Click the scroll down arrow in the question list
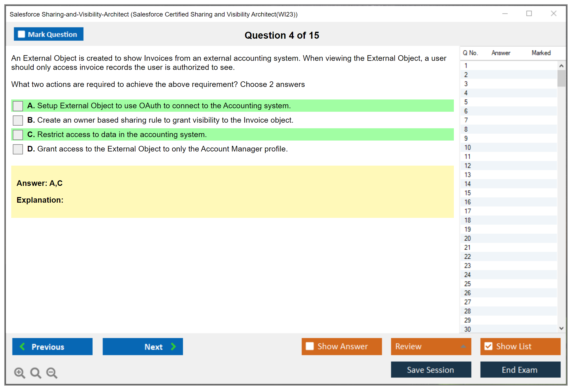Screen dimensions: 574x392 tap(561, 328)
